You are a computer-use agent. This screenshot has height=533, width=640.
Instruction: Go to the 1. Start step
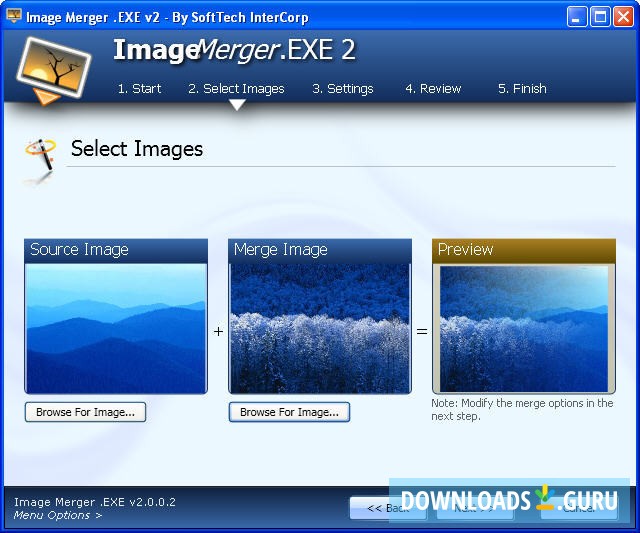point(139,89)
